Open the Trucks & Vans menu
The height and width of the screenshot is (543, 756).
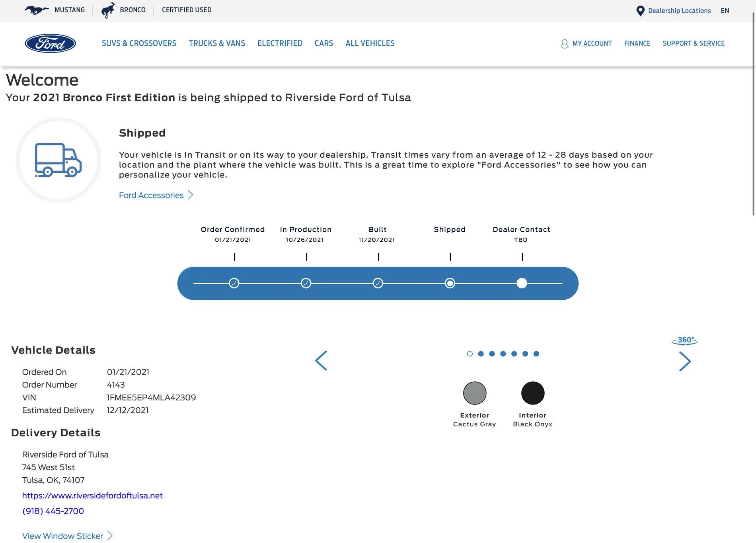click(217, 43)
